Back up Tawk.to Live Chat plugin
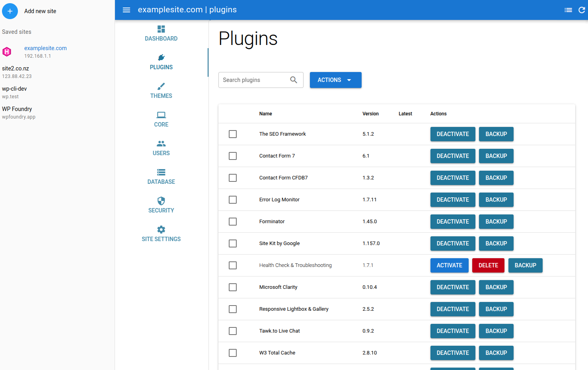Viewport: 588px width, 370px height. [496, 331]
